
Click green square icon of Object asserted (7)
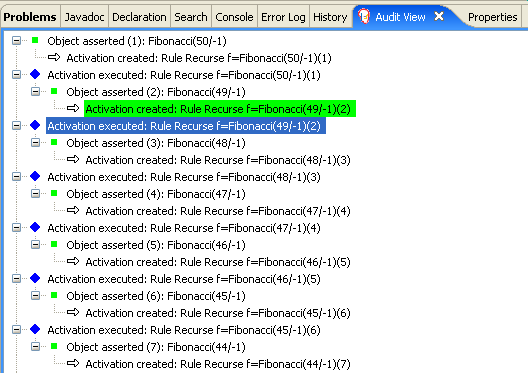pyautogui.click(x=54, y=346)
